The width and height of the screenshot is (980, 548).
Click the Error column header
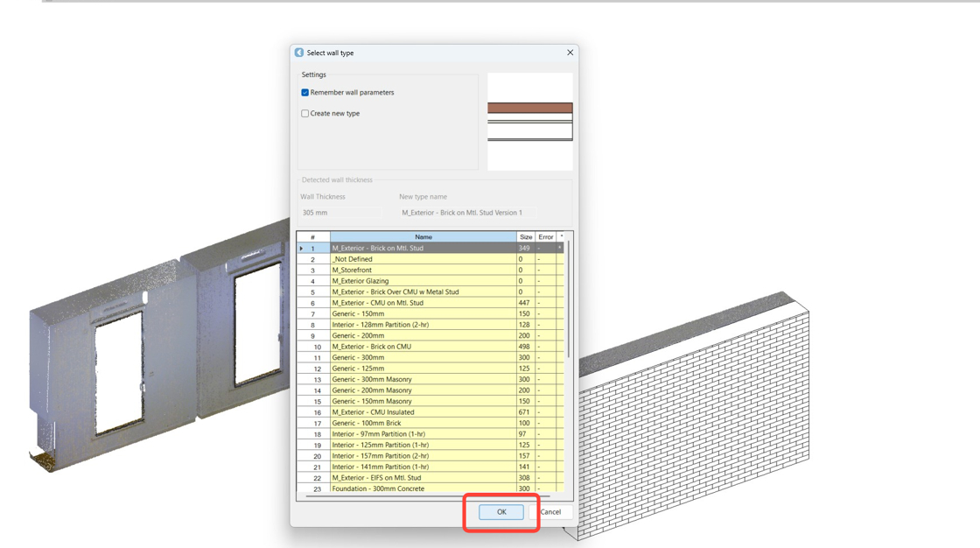(x=545, y=237)
